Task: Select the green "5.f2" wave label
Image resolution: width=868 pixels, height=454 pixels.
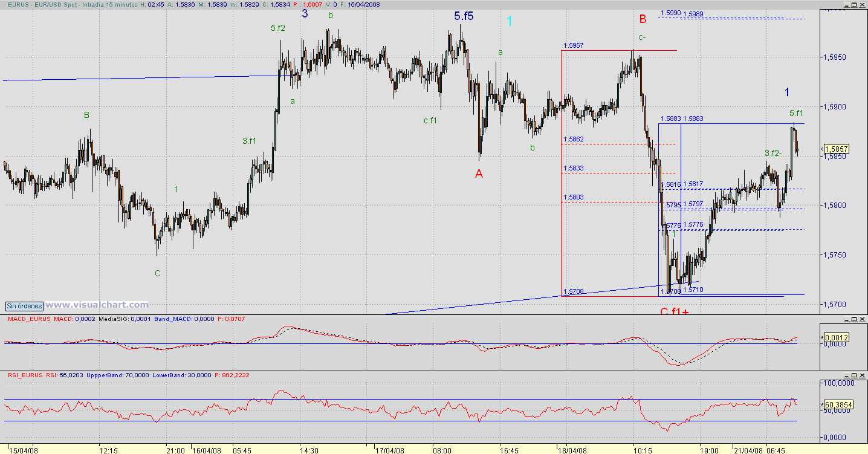Action: coord(278,27)
